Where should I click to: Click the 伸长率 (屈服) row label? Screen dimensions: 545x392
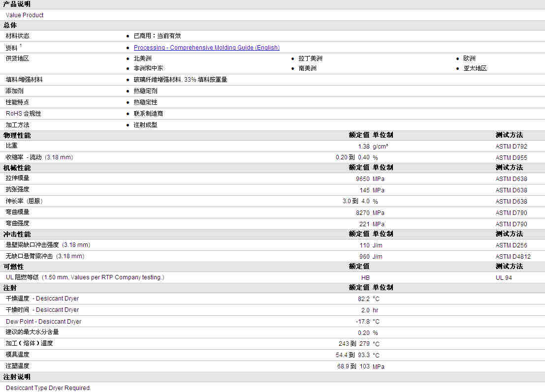click(x=24, y=201)
